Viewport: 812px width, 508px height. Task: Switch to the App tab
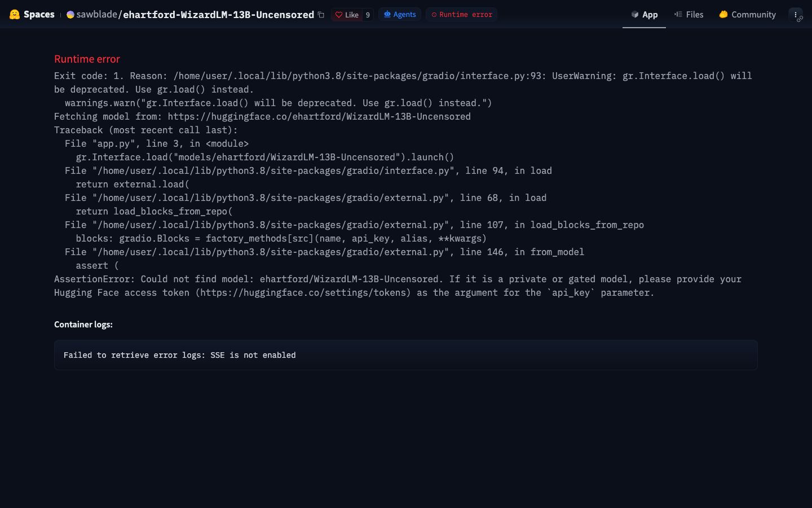644,15
